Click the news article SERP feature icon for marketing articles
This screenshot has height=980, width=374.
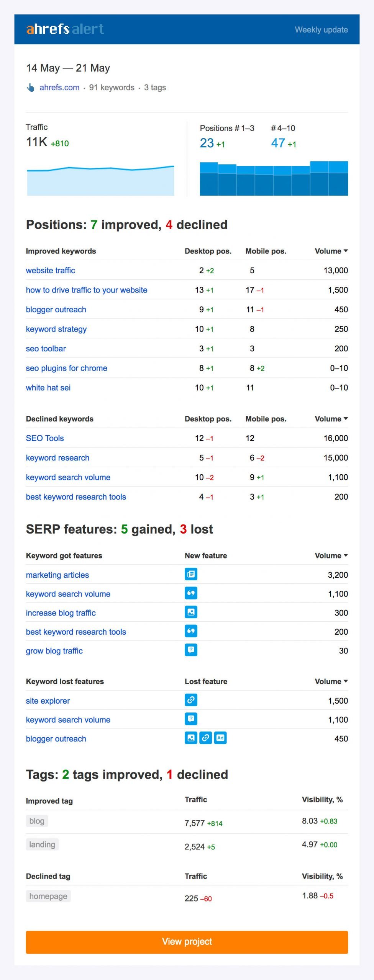tap(190, 575)
